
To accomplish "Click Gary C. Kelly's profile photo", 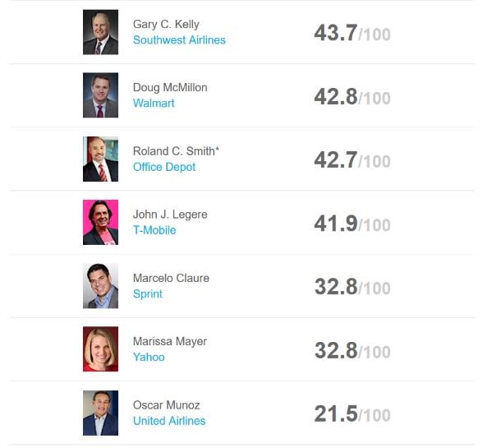I will tap(100, 32).
